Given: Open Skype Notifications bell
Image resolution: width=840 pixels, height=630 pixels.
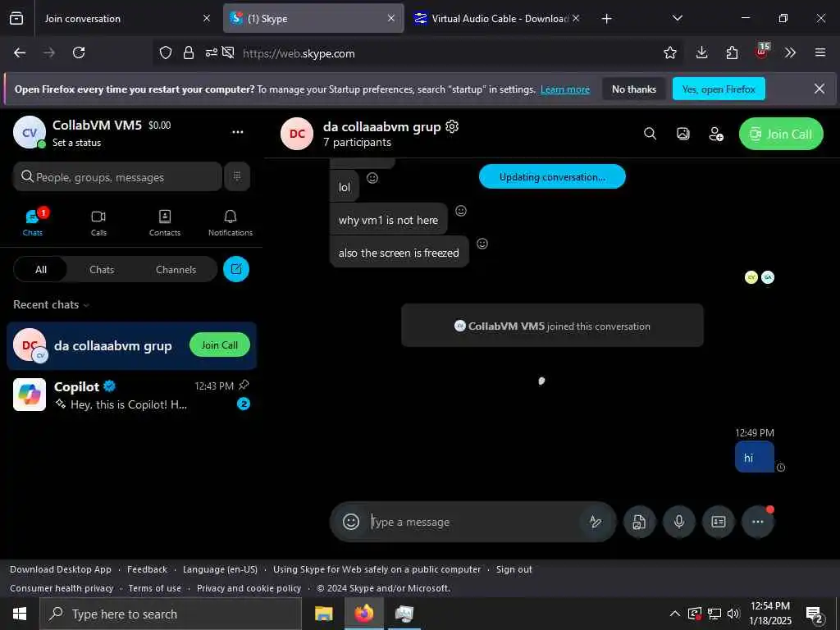Looking at the screenshot, I should pos(231,222).
